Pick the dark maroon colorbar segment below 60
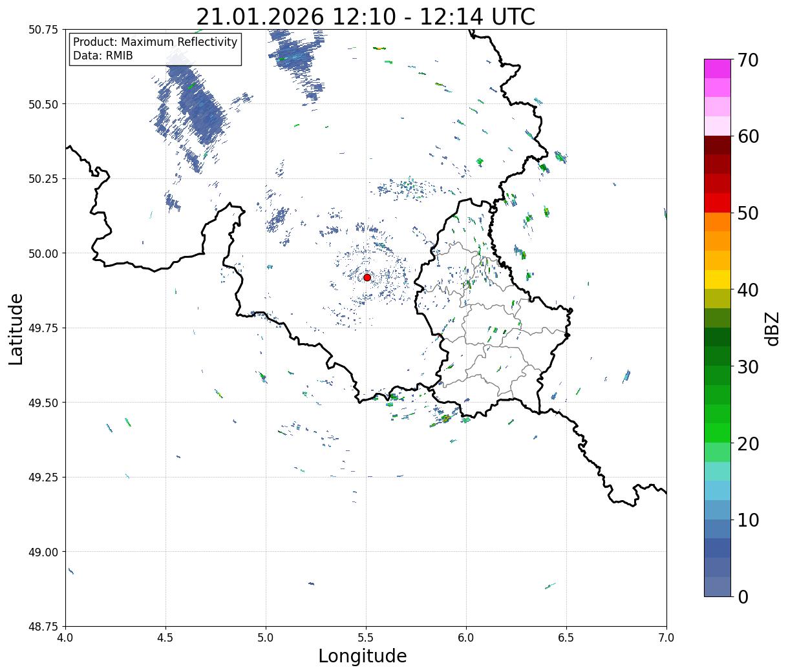The height and width of the screenshot is (672, 788). pos(718,145)
